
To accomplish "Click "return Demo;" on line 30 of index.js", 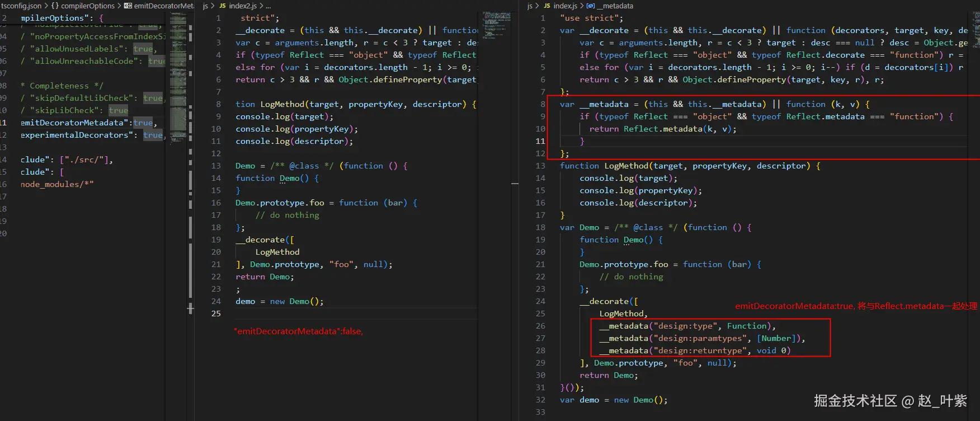I will pyautogui.click(x=609, y=375).
